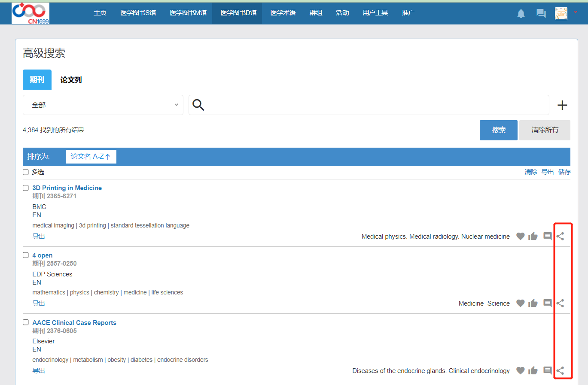Click 期刊 2365-6271 ISSN text
This screenshot has width=588, height=385.
pos(55,196)
